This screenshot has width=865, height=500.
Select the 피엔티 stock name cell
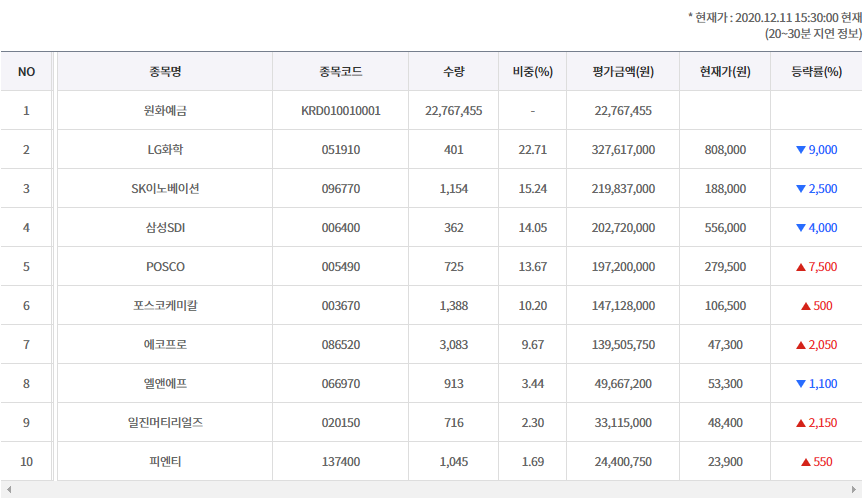click(x=165, y=462)
